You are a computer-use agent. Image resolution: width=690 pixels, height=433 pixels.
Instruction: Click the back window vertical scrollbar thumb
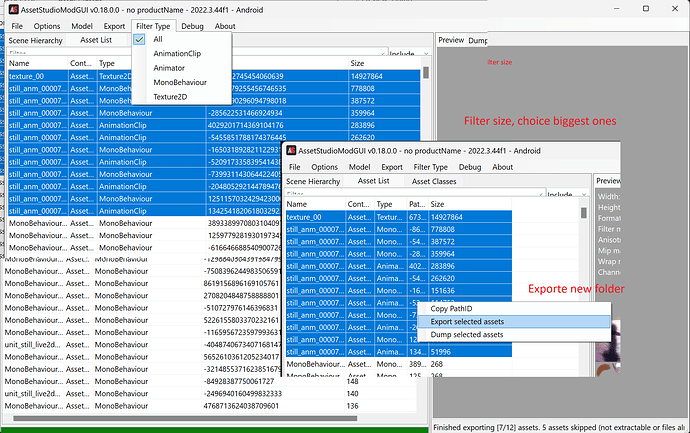tap(426, 73)
